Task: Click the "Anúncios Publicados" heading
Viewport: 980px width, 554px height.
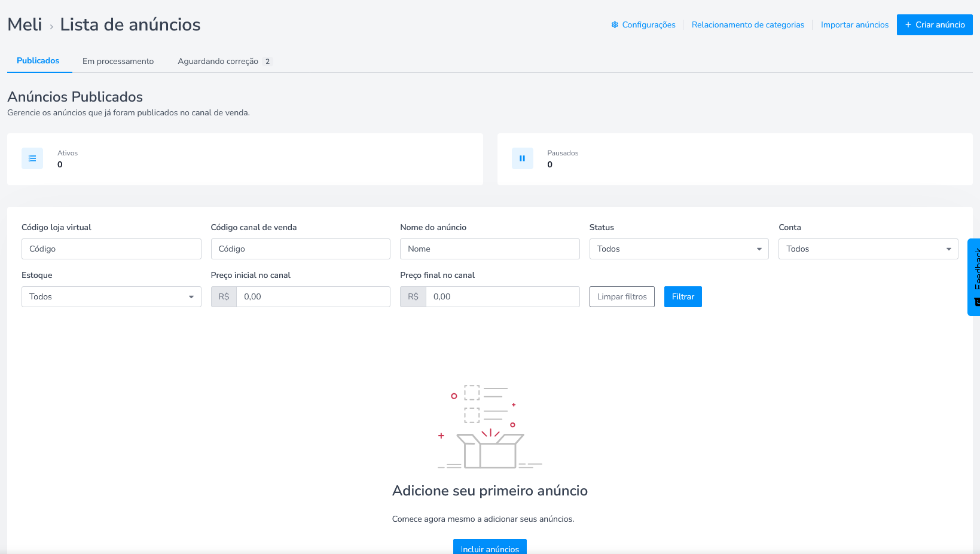Action: pyautogui.click(x=75, y=97)
